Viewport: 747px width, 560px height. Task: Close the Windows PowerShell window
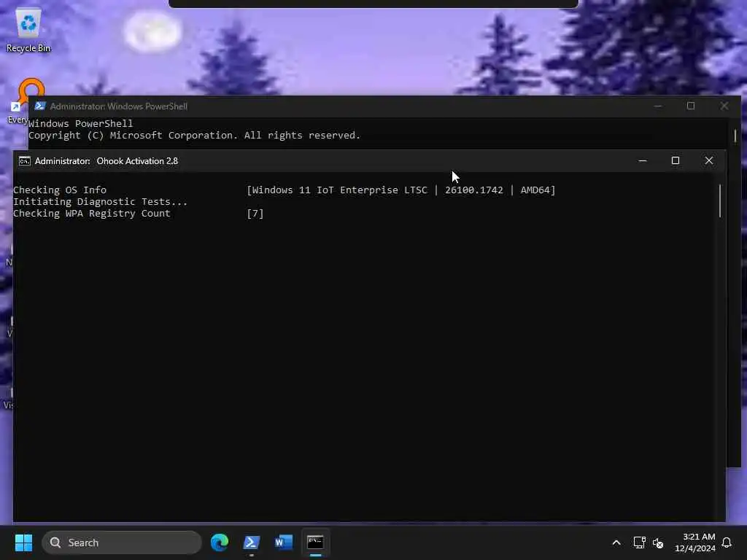pyautogui.click(x=724, y=106)
